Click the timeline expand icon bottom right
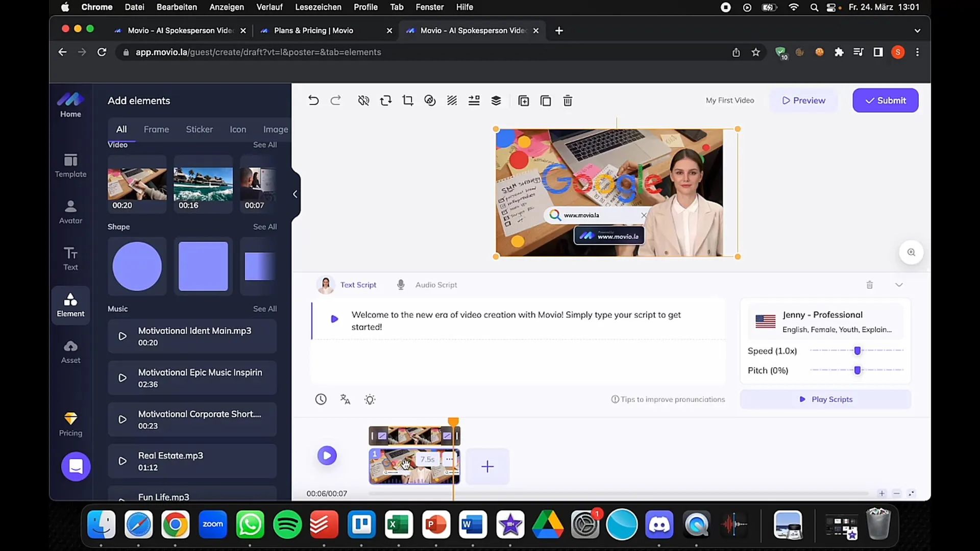This screenshot has height=551, width=980. (x=911, y=492)
